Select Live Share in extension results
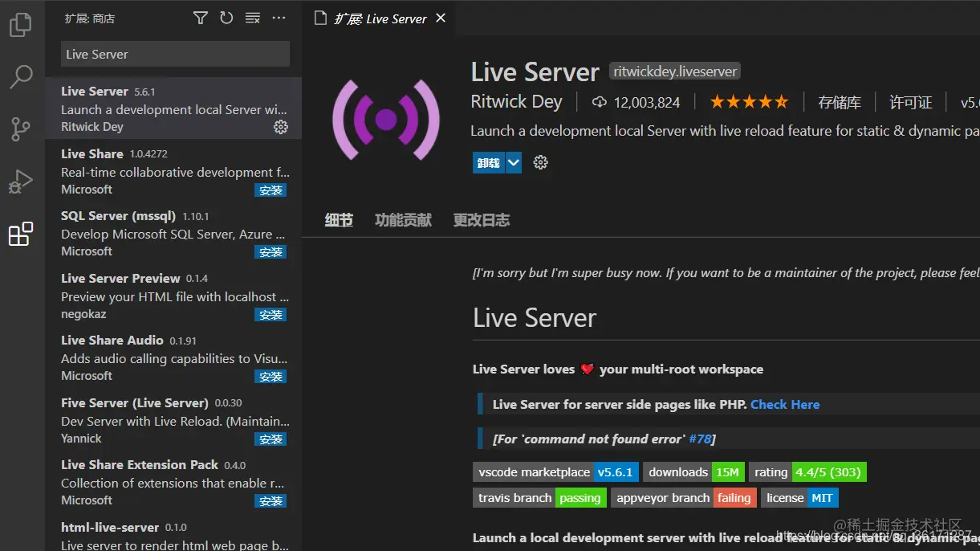The width and height of the screenshot is (980, 551). point(173,171)
